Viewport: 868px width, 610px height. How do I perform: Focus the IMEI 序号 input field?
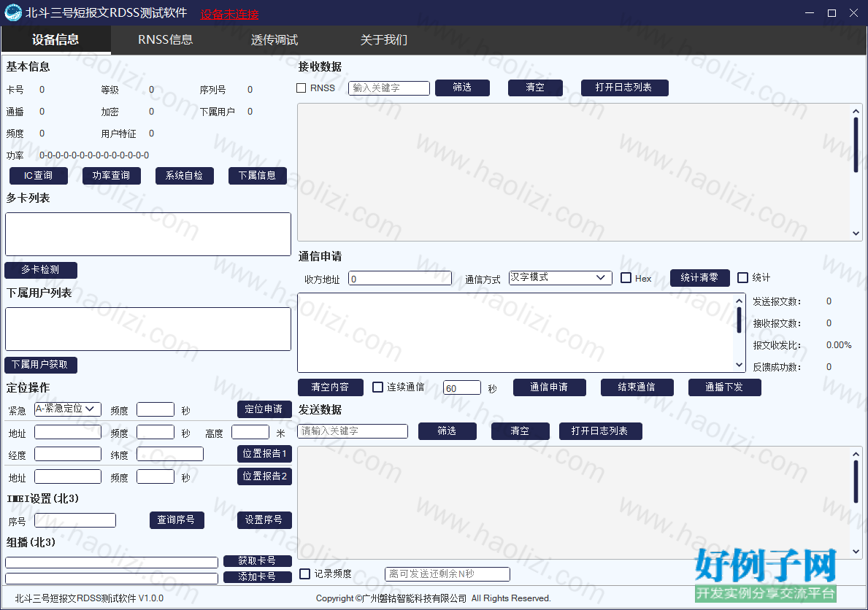click(75, 520)
